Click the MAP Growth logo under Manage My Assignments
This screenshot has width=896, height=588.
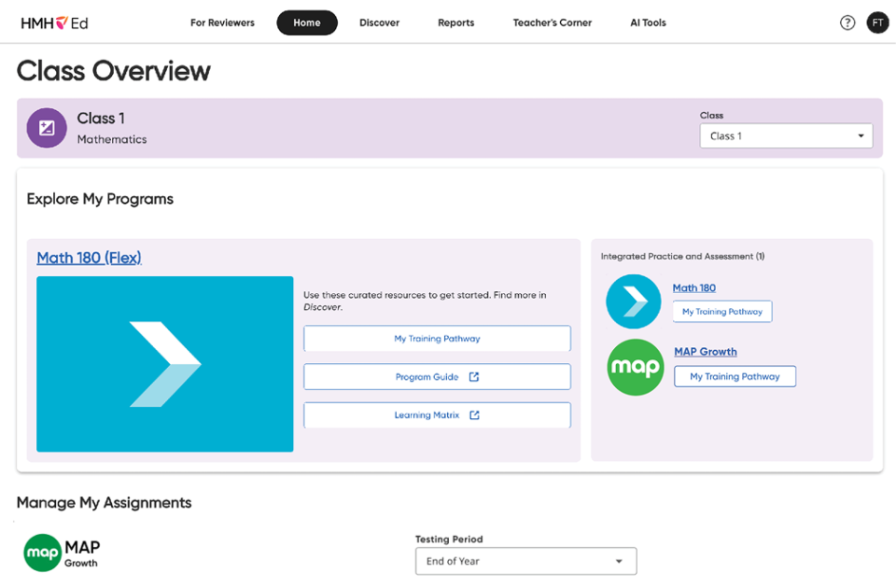[62, 553]
